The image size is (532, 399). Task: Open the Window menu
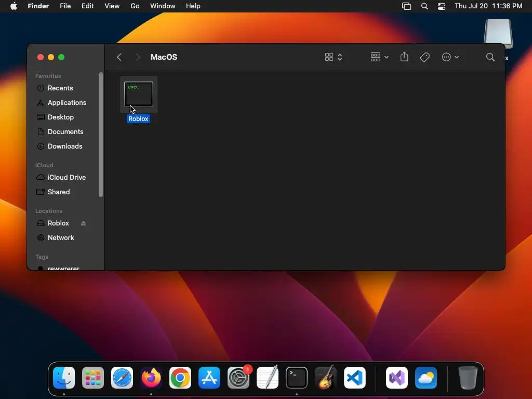pyautogui.click(x=163, y=6)
